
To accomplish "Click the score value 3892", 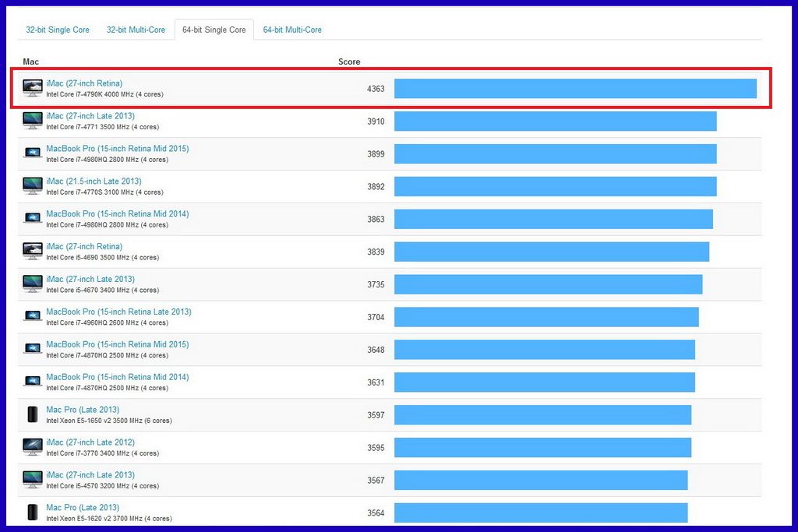I will [x=376, y=187].
